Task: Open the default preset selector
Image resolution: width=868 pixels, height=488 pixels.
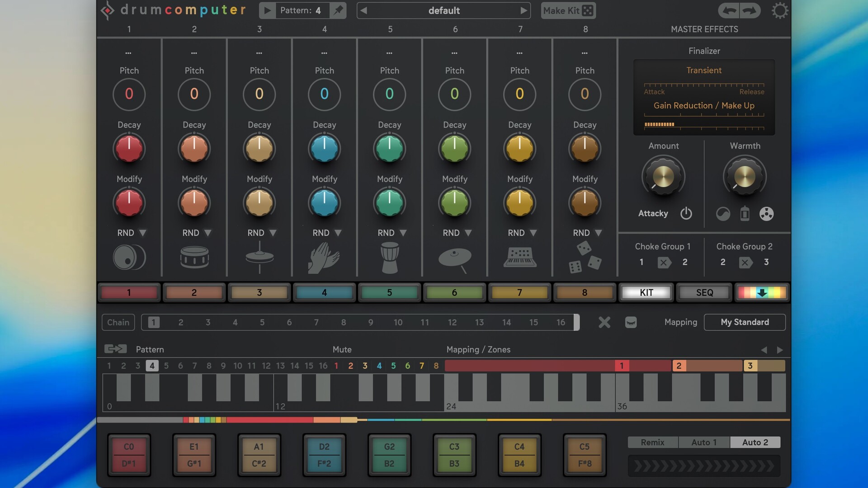Action: [x=444, y=10]
